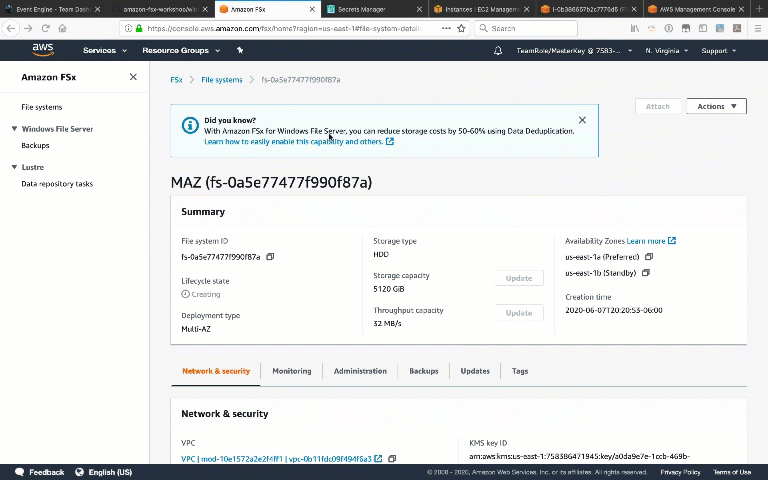768x480 pixels.
Task: Open the TeamRole/MasterKey account menu
Action: pos(574,50)
